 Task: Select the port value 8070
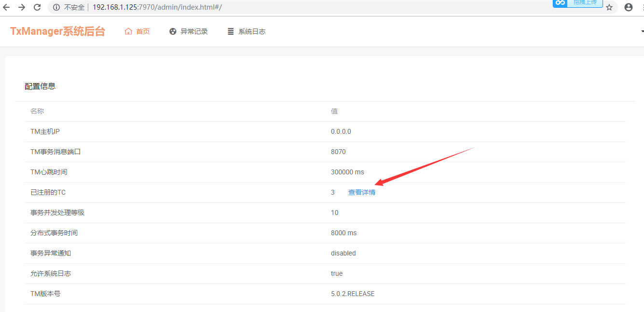point(338,152)
